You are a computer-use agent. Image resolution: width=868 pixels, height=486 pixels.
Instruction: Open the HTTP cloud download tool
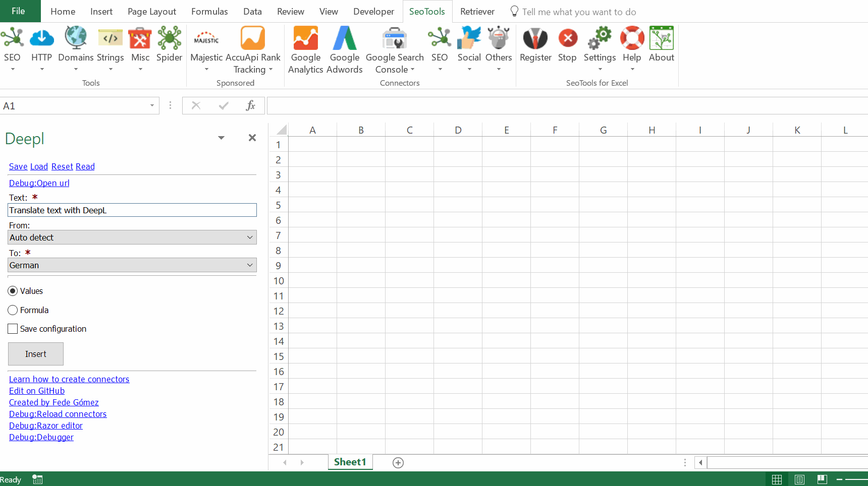[41, 38]
